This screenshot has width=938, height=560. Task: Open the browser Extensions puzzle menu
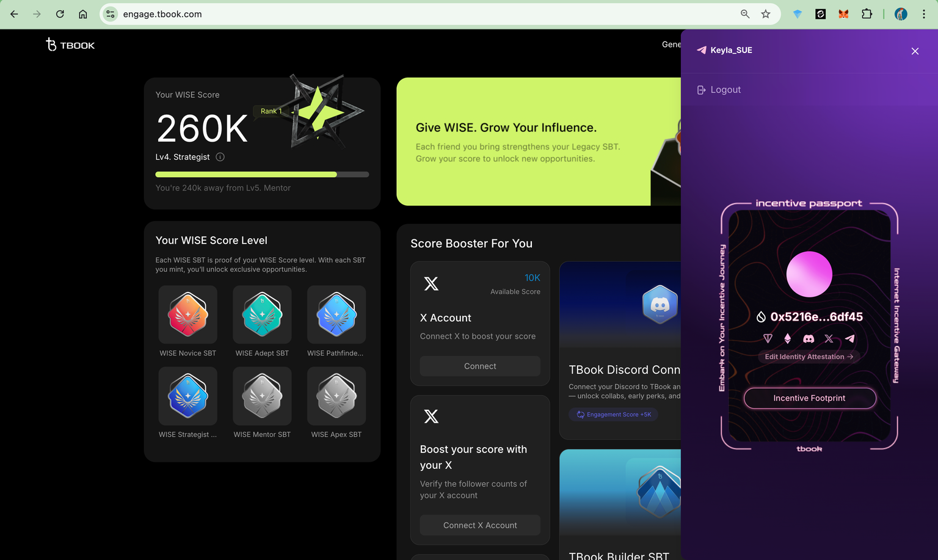click(x=867, y=14)
